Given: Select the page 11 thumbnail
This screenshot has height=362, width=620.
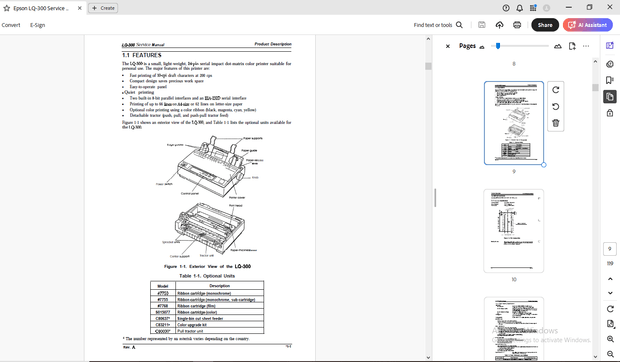Looking at the screenshot, I should click(514, 328).
